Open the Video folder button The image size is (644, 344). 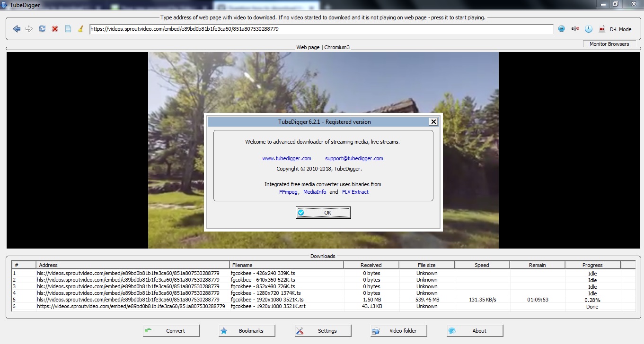[x=399, y=331]
